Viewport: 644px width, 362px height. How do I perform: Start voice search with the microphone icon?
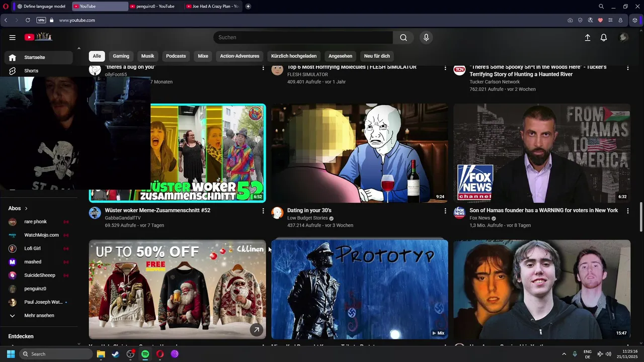426,37
